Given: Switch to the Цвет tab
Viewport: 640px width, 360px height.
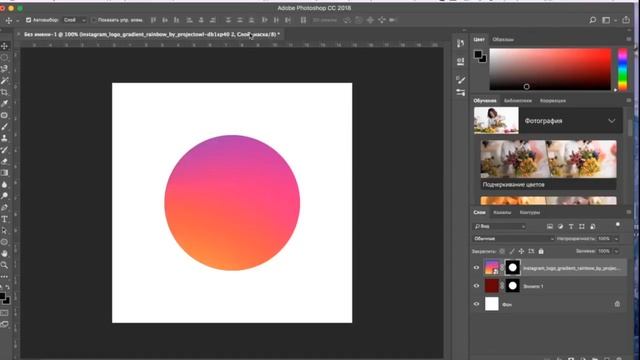Looking at the screenshot, I should (479, 40).
